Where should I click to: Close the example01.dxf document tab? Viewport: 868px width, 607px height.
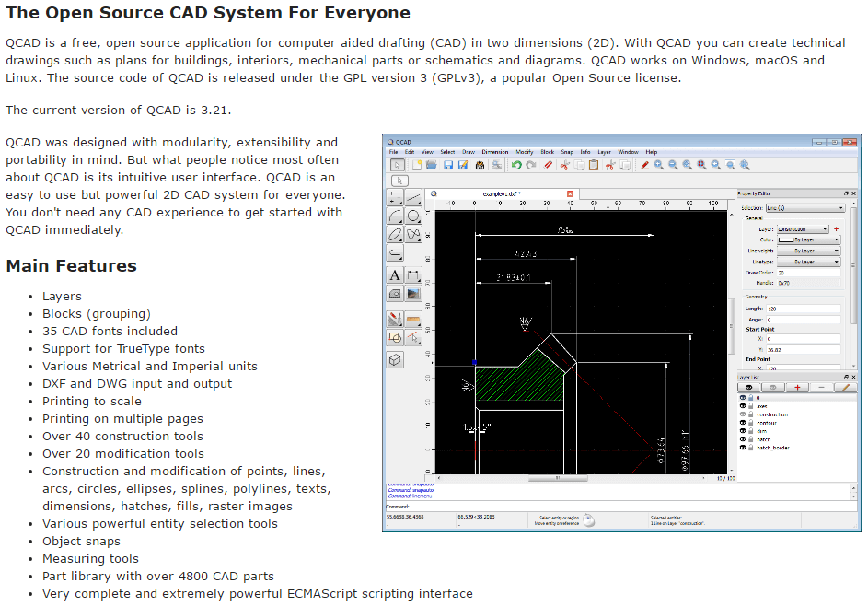click(x=570, y=194)
